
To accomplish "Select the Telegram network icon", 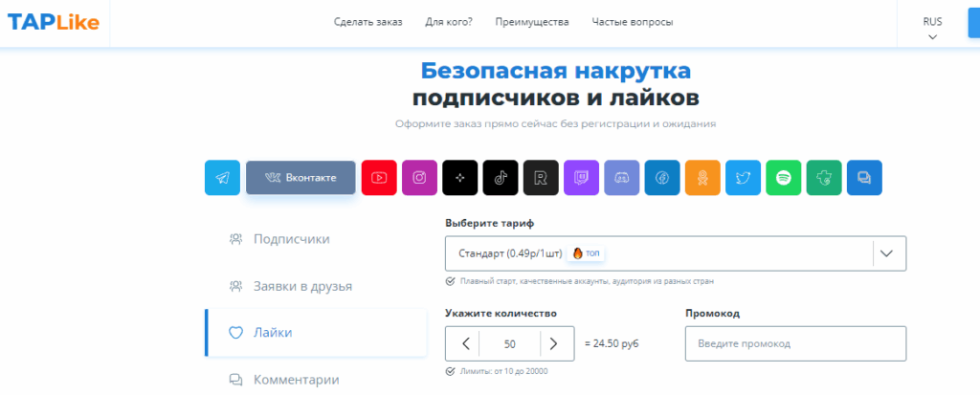I will click(222, 178).
